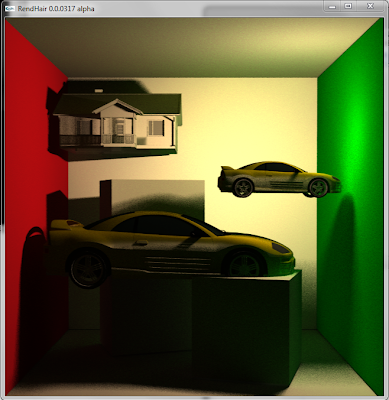Image resolution: width=389 pixels, height=400 pixels.
Task: Click the RendHair app icon in title bar
Action: point(10,9)
